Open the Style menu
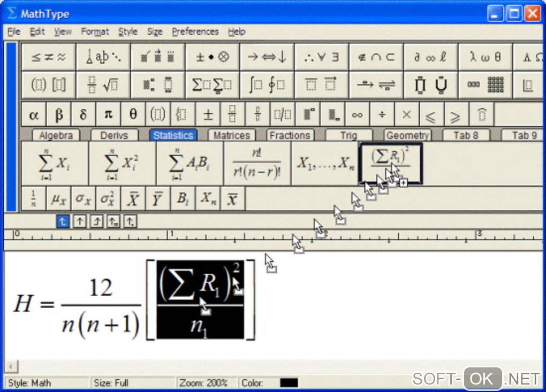546x392 pixels. click(x=128, y=32)
